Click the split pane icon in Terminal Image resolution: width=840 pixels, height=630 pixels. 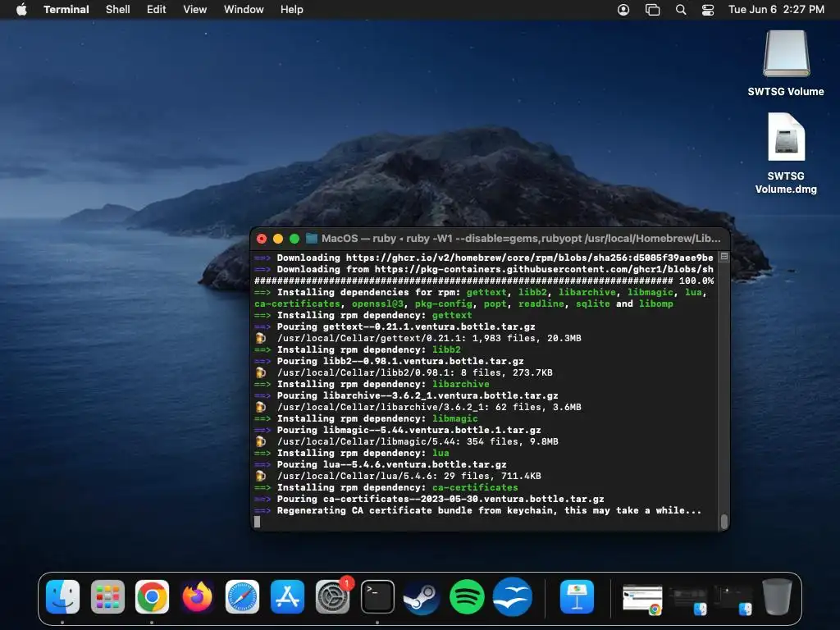click(x=724, y=257)
